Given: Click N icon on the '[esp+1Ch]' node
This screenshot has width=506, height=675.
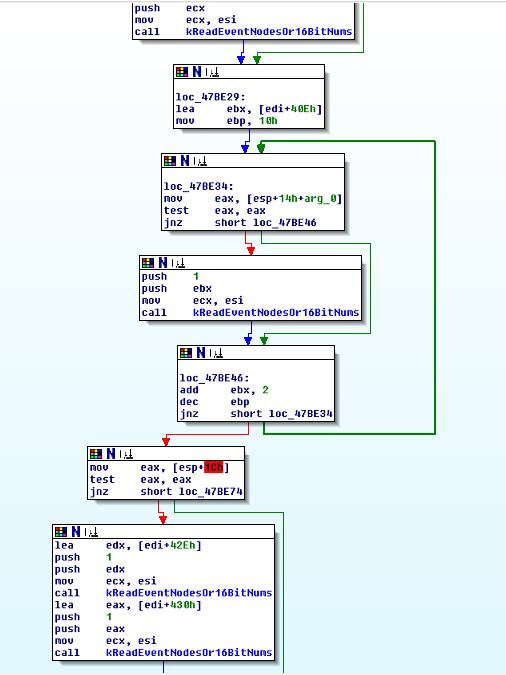Looking at the screenshot, I should click(111, 454).
